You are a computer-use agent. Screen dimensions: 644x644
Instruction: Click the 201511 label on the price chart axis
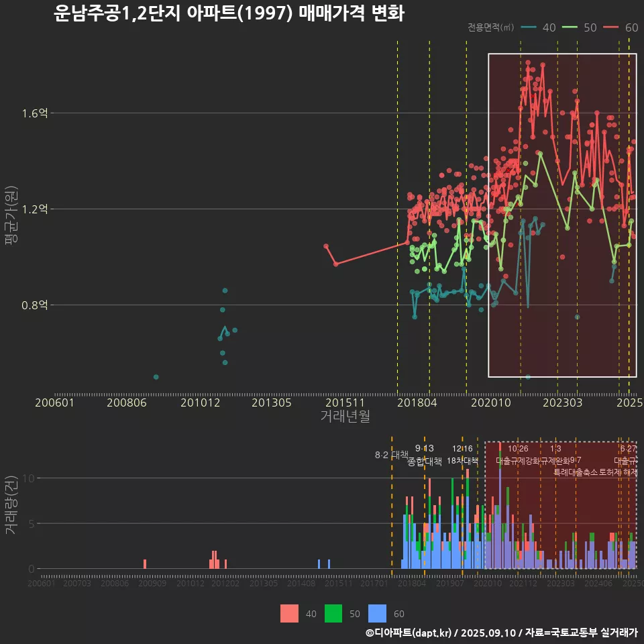pos(345,402)
